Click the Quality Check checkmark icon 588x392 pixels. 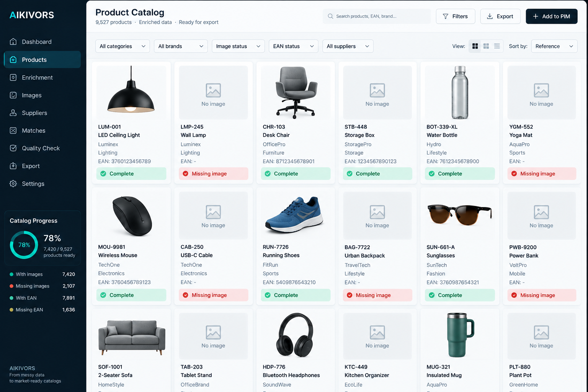(x=13, y=148)
